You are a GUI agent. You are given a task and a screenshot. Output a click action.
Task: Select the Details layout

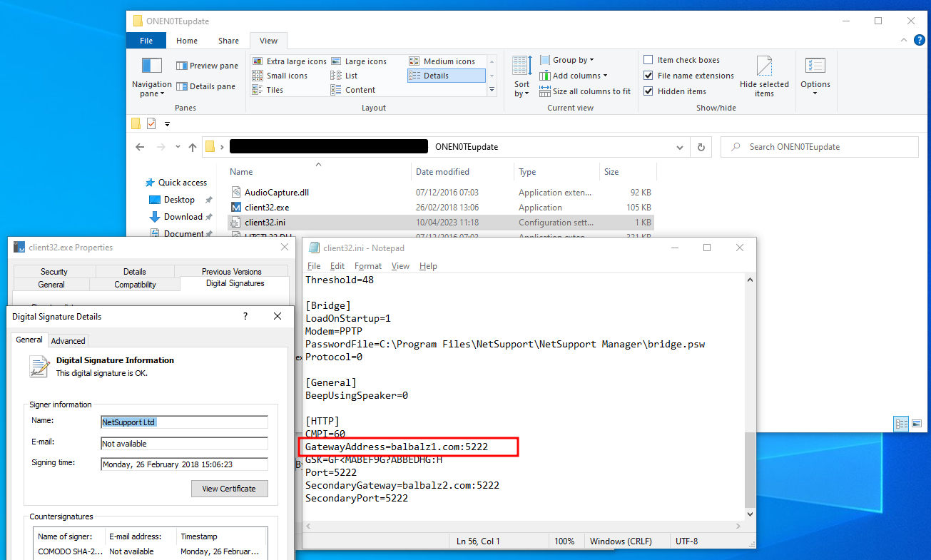[446, 76]
